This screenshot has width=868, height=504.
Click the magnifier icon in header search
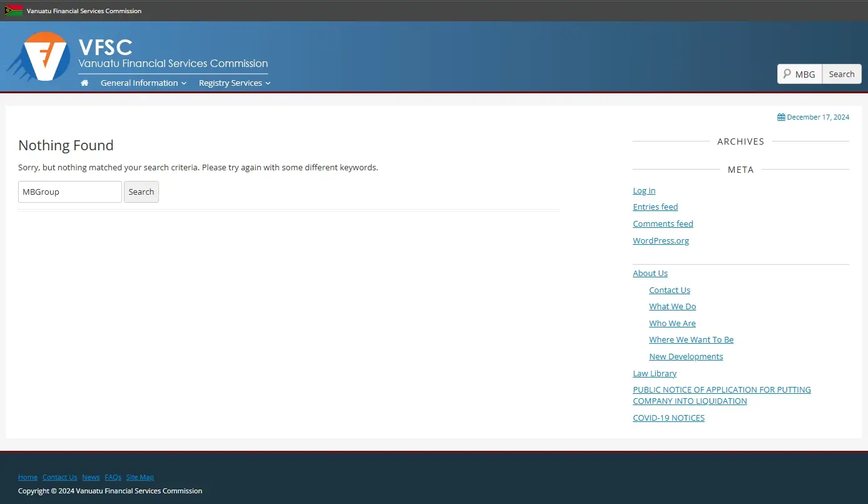point(787,74)
